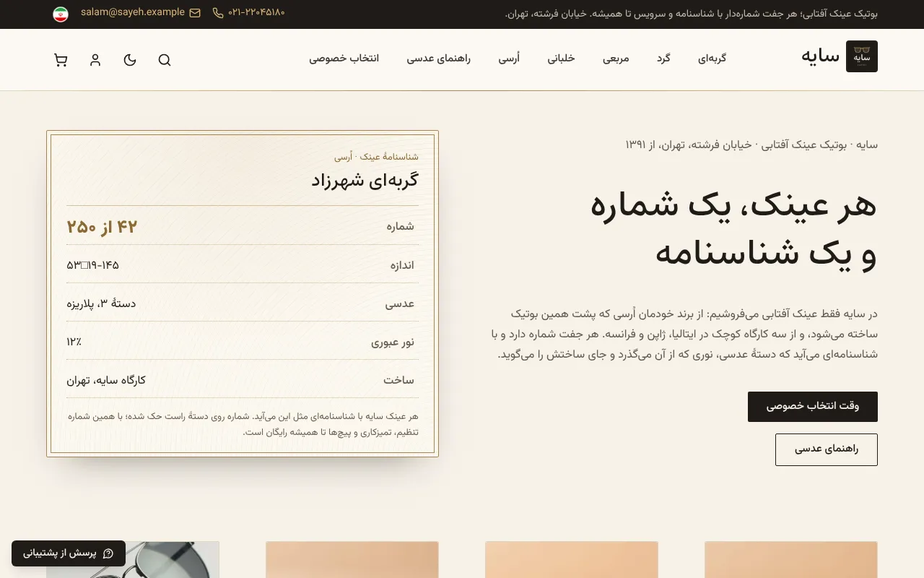The width and height of the screenshot is (924, 578).
Task: Toggle dark mode with the moon icon
Action: tap(130, 60)
